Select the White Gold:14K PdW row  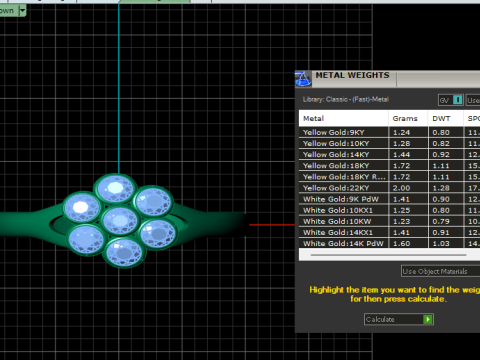[x=389, y=243]
